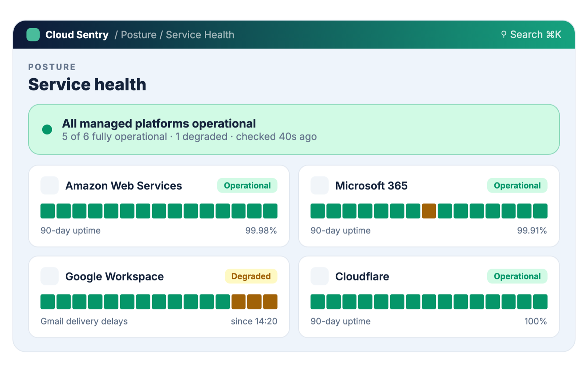Open the Google Workspace card title
Viewport: 588px width, 373px height.
114,276
